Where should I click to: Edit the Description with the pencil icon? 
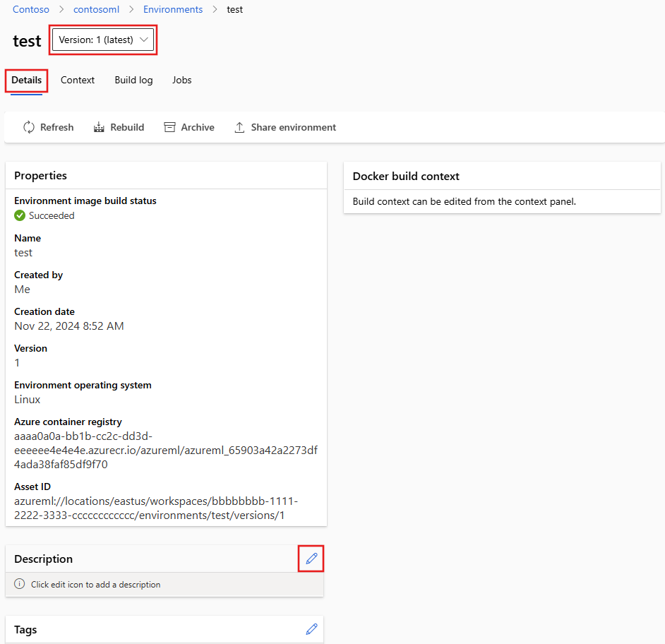(x=311, y=559)
